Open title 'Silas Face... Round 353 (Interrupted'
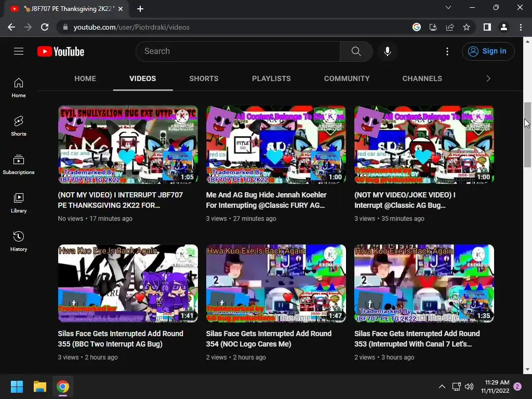Image resolution: width=532 pixels, height=399 pixels. point(417,339)
